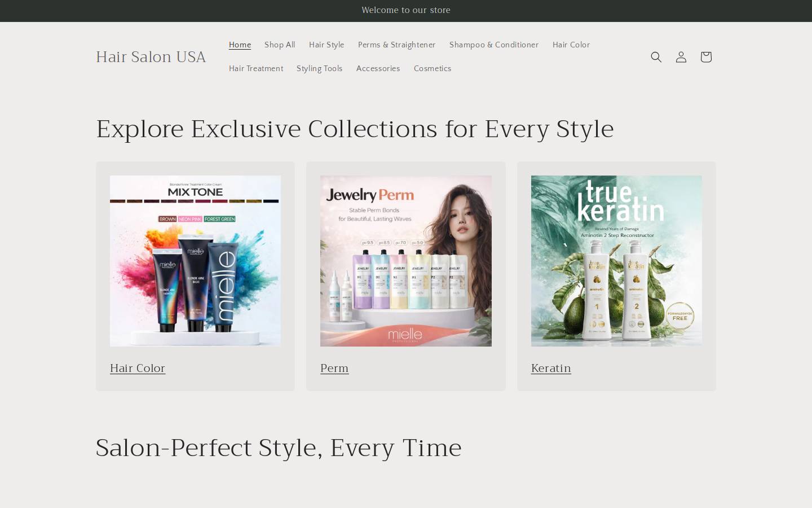Open the Perm collection link
The height and width of the screenshot is (508, 812).
click(334, 368)
